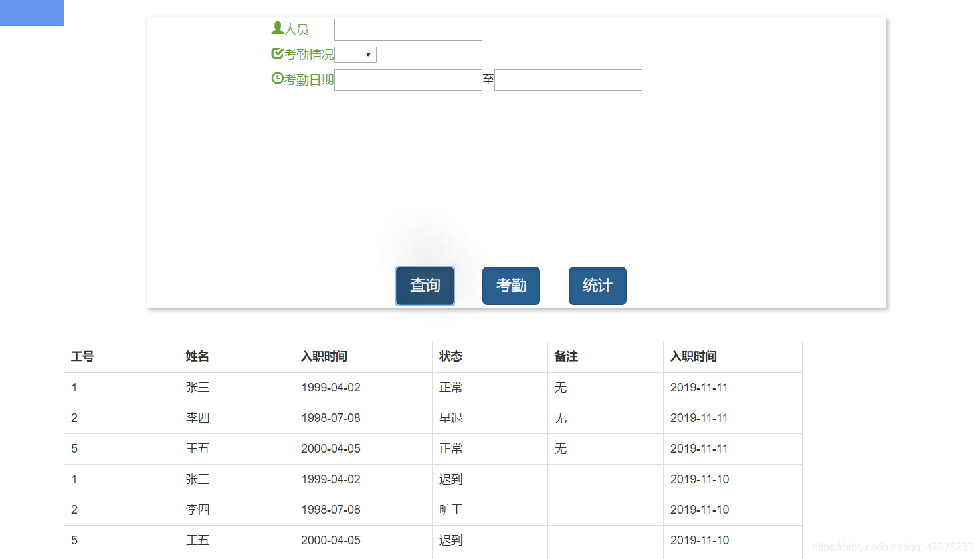Click 迟到 status in 王五's 2019-11-10 row
Viewport: 980px width, 559px height.
click(451, 540)
